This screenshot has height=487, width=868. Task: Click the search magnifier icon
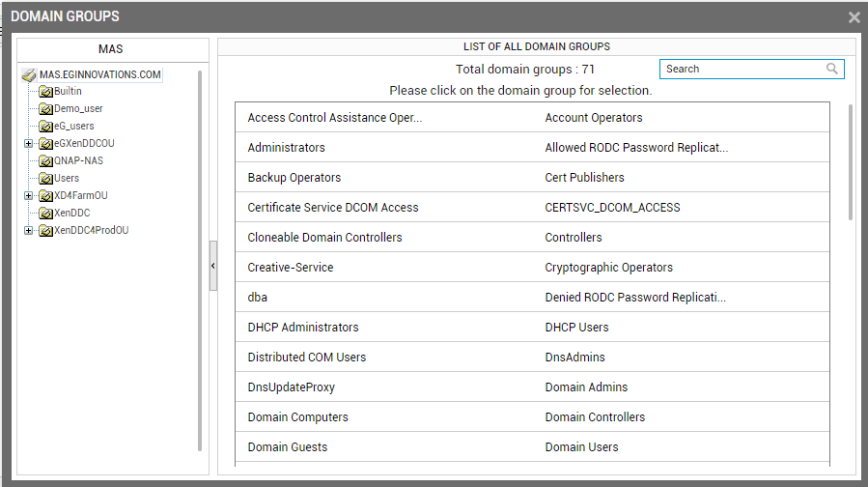(x=832, y=69)
